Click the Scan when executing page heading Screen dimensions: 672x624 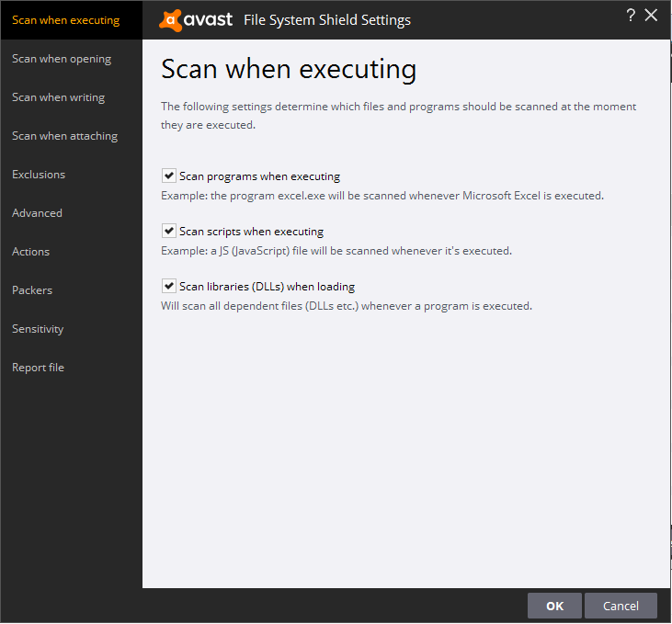click(289, 69)
